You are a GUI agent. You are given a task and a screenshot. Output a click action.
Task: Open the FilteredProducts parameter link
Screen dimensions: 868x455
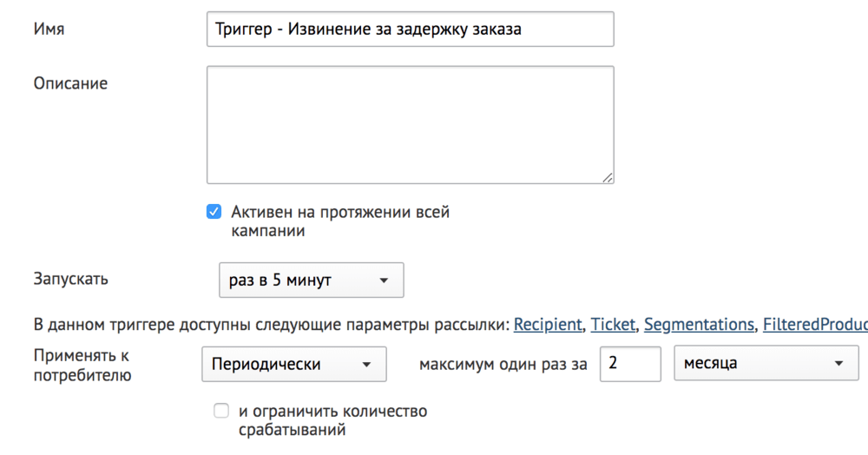point(815,325)
